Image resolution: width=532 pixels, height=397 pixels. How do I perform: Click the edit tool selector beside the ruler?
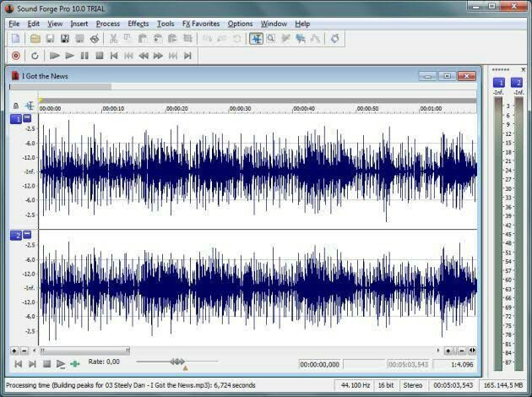point(30,106)
